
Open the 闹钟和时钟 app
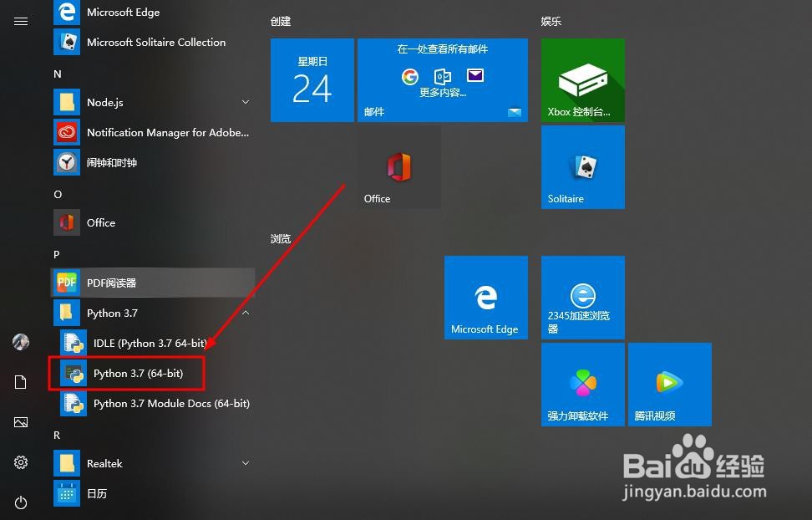pyautogui.click(x=155, y=162)
